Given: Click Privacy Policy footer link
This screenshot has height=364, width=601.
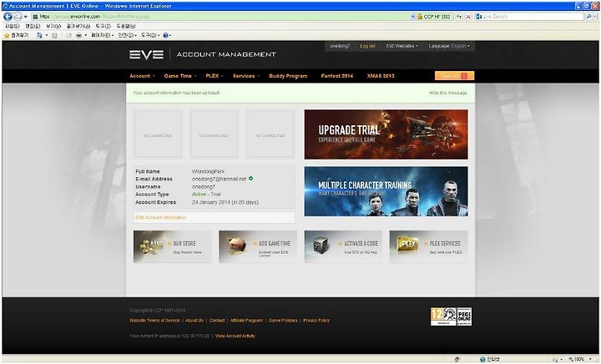Looking at the screenshot, I should pos(316,321).
